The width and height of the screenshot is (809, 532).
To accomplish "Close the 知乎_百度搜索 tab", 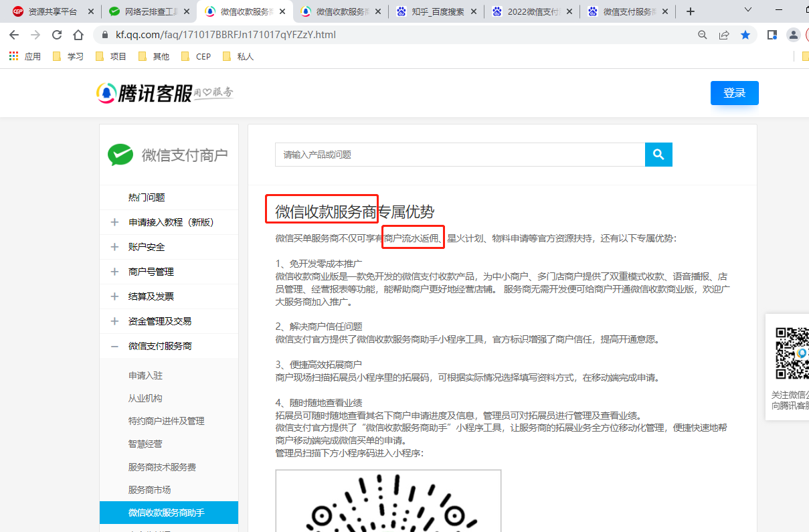I will pyautogui.click(x=475, y=11).
